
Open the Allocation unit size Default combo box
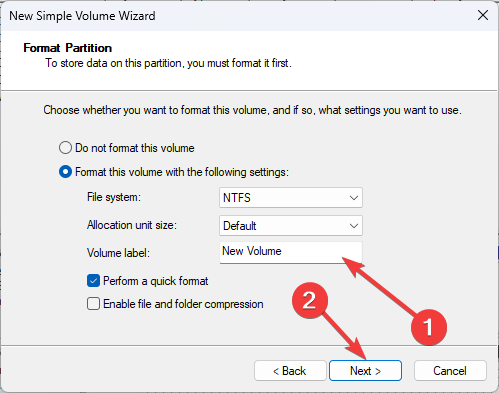coord(291,226)
